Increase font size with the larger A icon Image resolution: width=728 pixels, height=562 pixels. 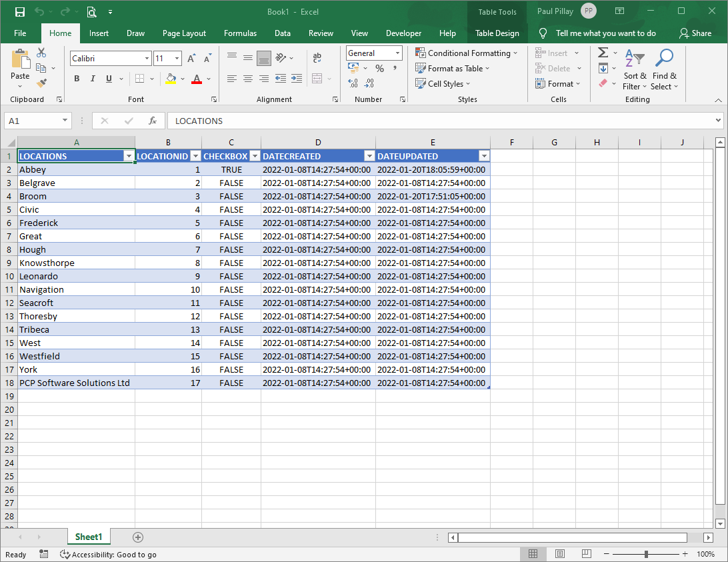coord(191,59)
